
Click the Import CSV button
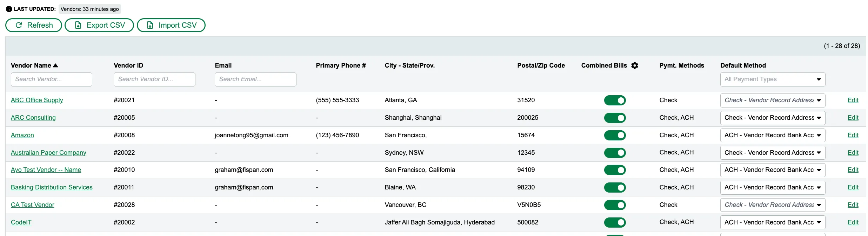(171, 25)
